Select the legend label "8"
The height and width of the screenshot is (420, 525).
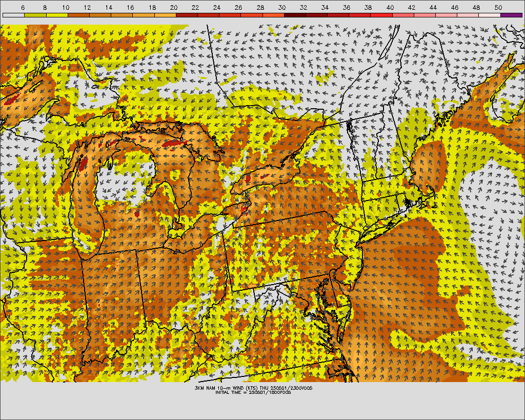pyautogui.click(x=45, y=7)
